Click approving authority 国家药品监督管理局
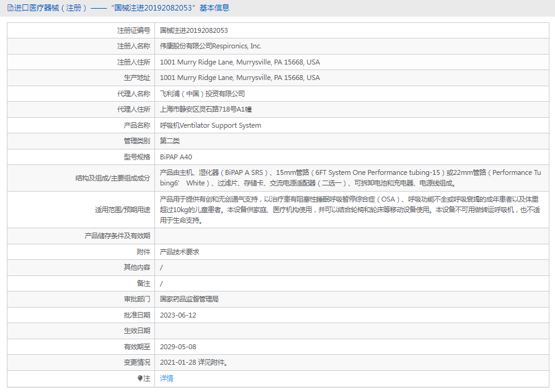Image resolution: width=555 pixels, height=392 pixels. [189, 299]
